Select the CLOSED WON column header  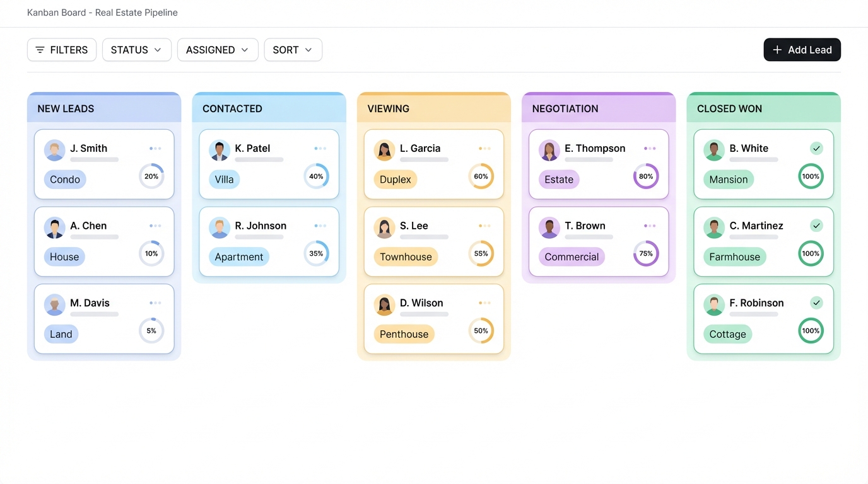coord(729,108)
